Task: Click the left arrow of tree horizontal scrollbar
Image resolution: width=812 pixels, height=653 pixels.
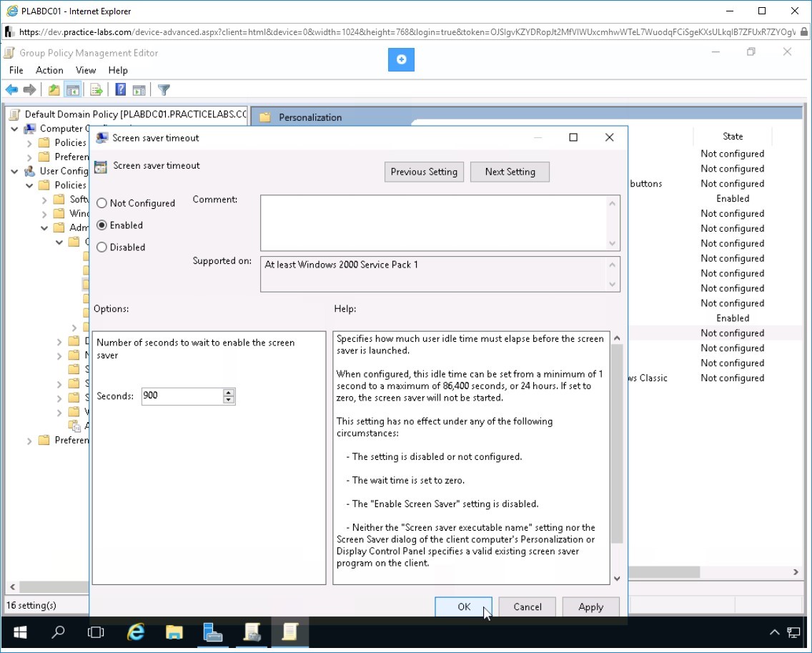Action: tap(12, 587)
